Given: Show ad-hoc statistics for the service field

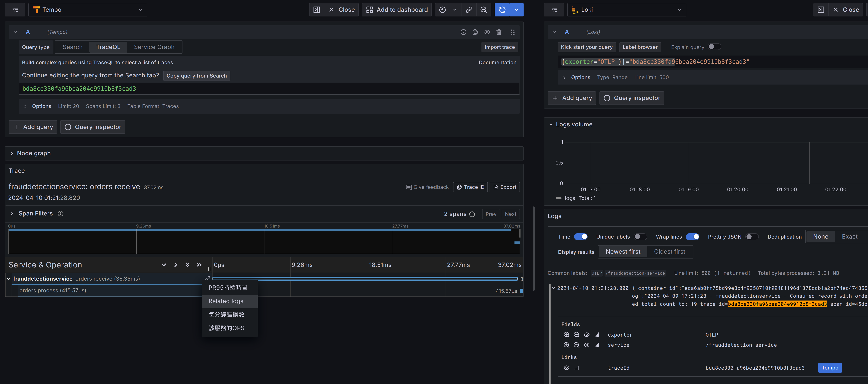Looking at the screenshot, I should pos(597,345).
